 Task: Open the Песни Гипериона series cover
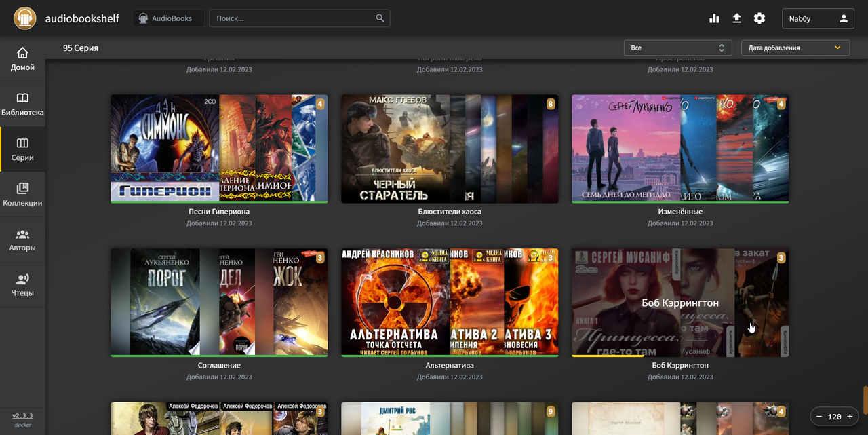[219, 149]
